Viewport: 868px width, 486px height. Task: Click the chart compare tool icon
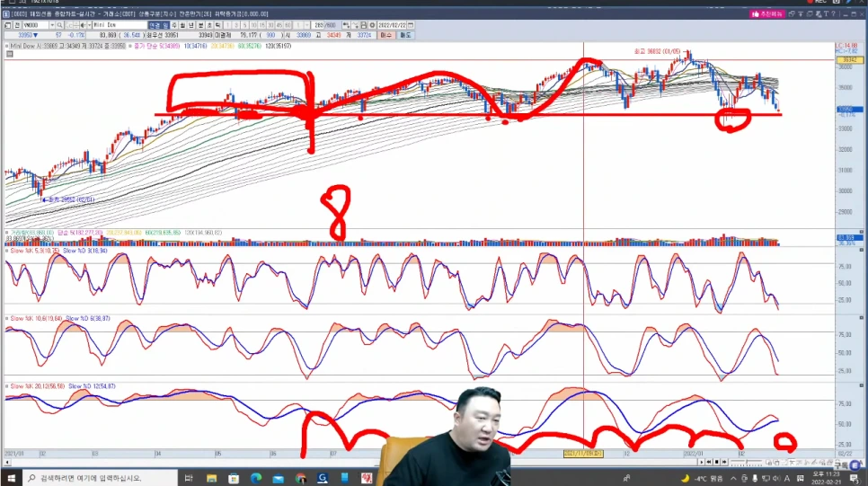pos(346,25)
